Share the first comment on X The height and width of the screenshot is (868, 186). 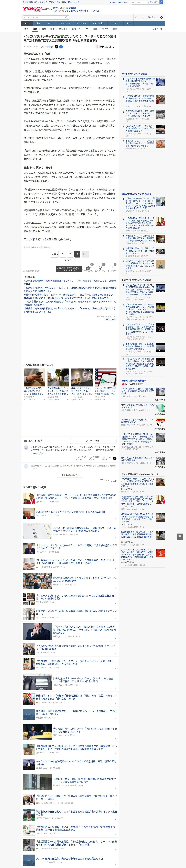click(x=115, y=458)
